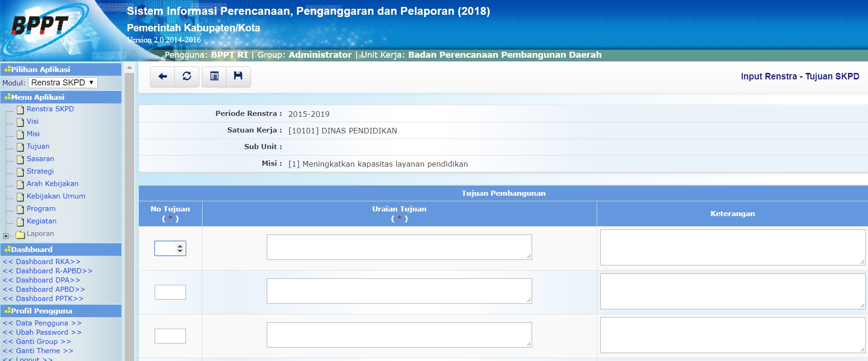
Task: Click the document icon beside Kebijakan Umum
Action: coord(20,197)
